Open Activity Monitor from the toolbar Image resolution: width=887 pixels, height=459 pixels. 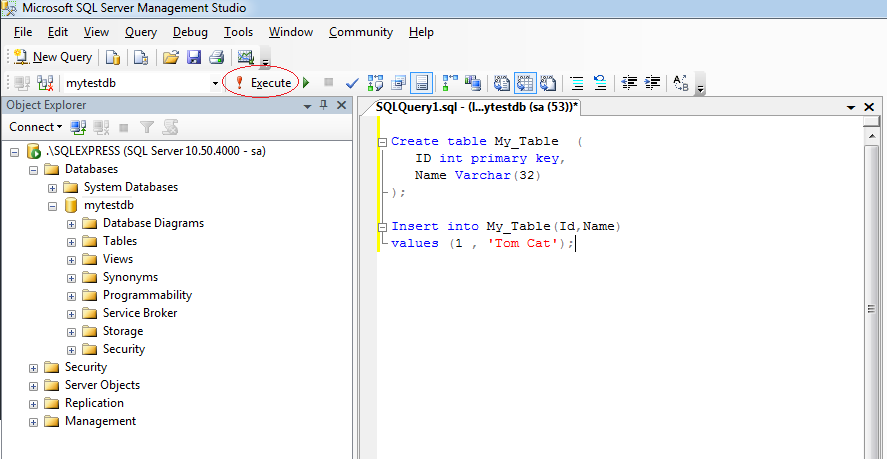[246, 57]
